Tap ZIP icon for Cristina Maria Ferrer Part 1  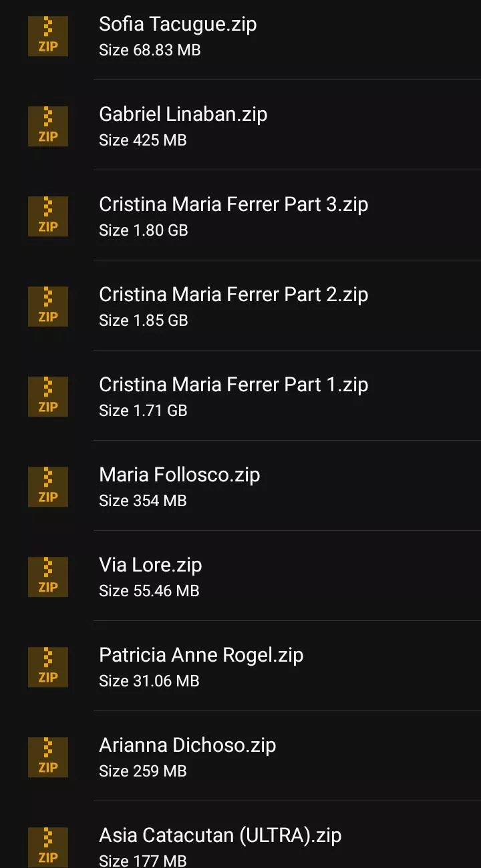[x=47, y=397]
